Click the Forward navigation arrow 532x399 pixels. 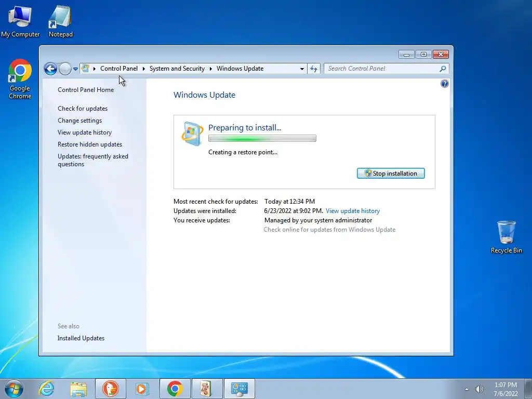(x=65, y=69)
